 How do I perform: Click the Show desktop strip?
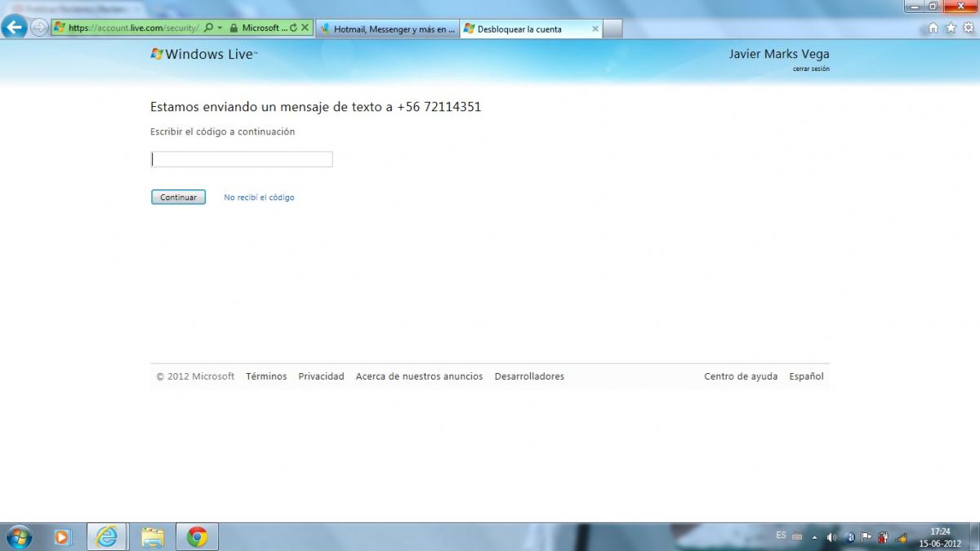[x=974, y=537]
